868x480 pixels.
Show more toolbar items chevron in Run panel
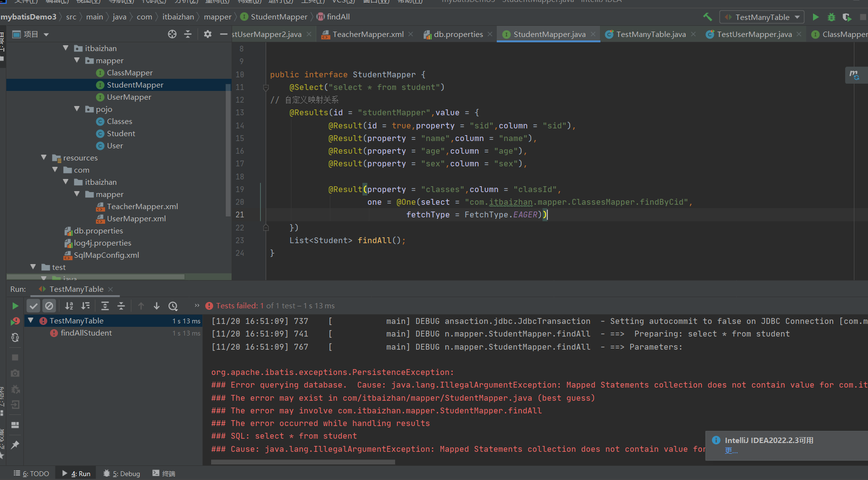pyautogui.click(x=197, y=306)
